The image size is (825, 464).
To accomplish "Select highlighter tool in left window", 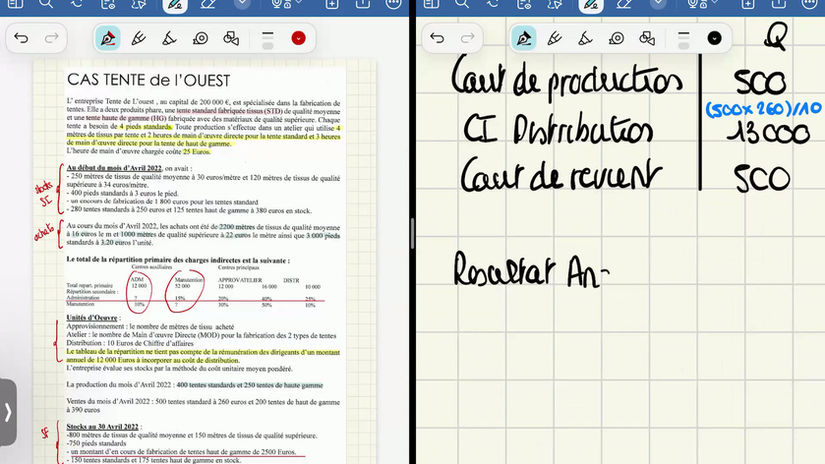I will point(169,38).
